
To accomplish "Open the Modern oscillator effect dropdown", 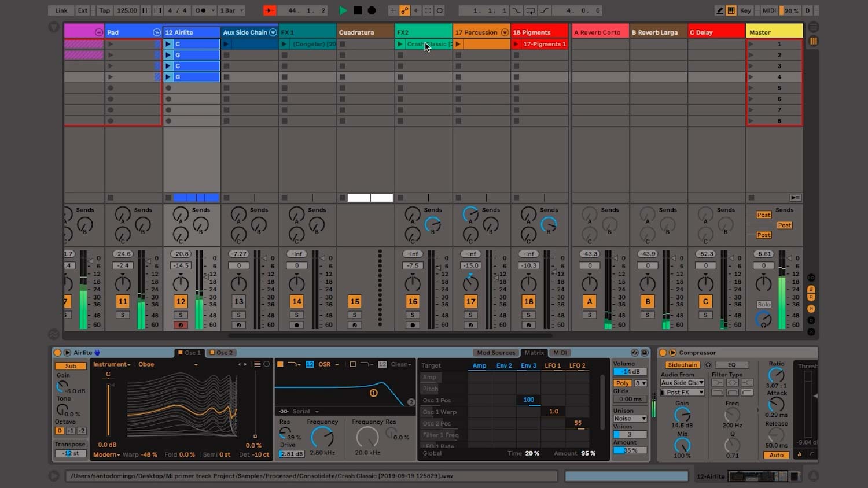I will pyautogui.click(x=106, y=454).
